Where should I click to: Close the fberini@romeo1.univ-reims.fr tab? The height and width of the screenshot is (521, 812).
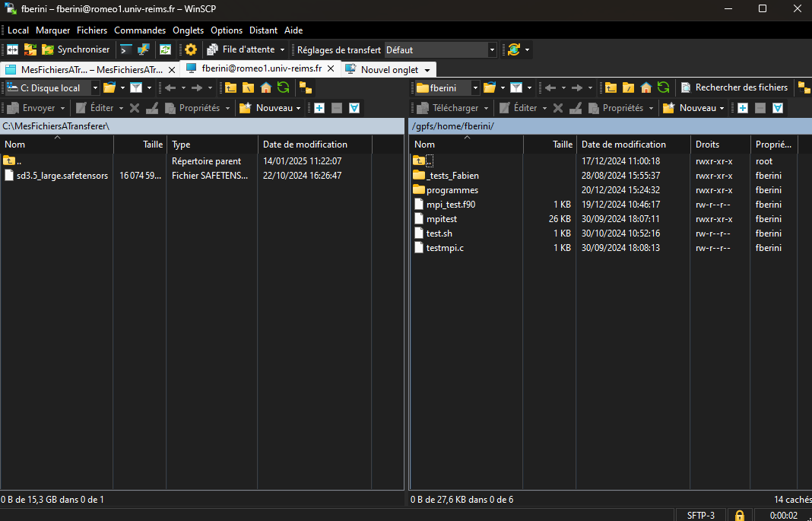pos(332,68)
